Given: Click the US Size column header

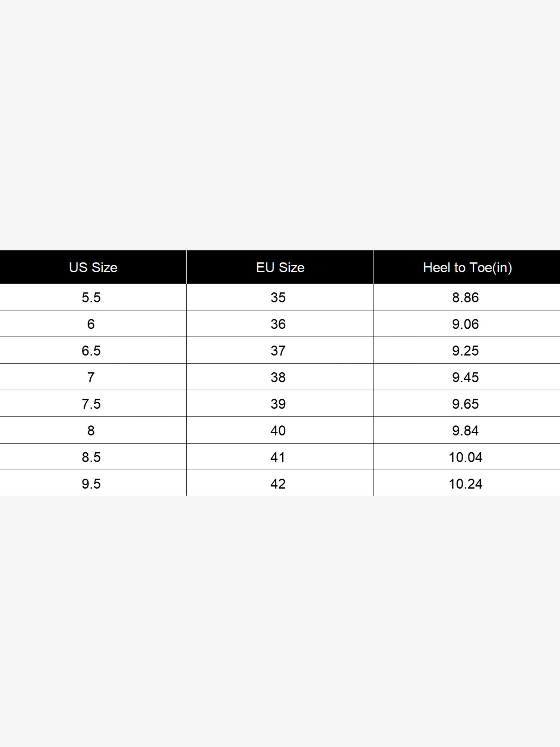Looking at the screenshot, I should point(93,267).
